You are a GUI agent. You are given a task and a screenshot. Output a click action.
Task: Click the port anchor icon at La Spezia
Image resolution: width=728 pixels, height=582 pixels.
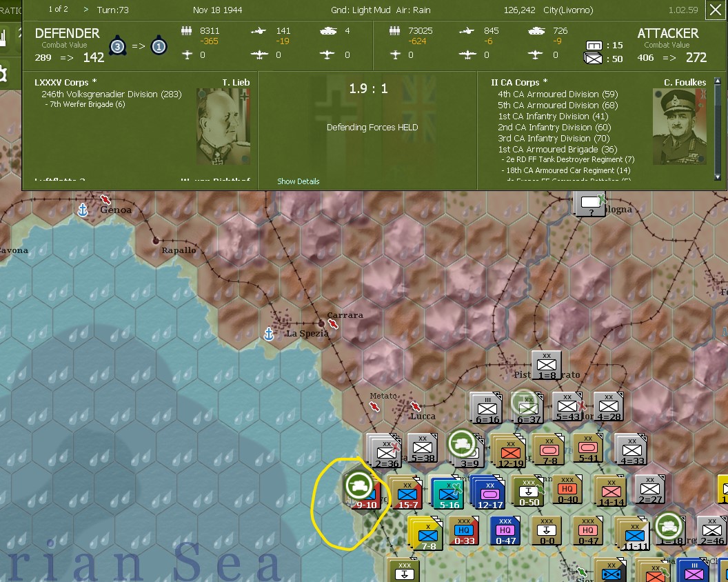[x=267, y=334]
